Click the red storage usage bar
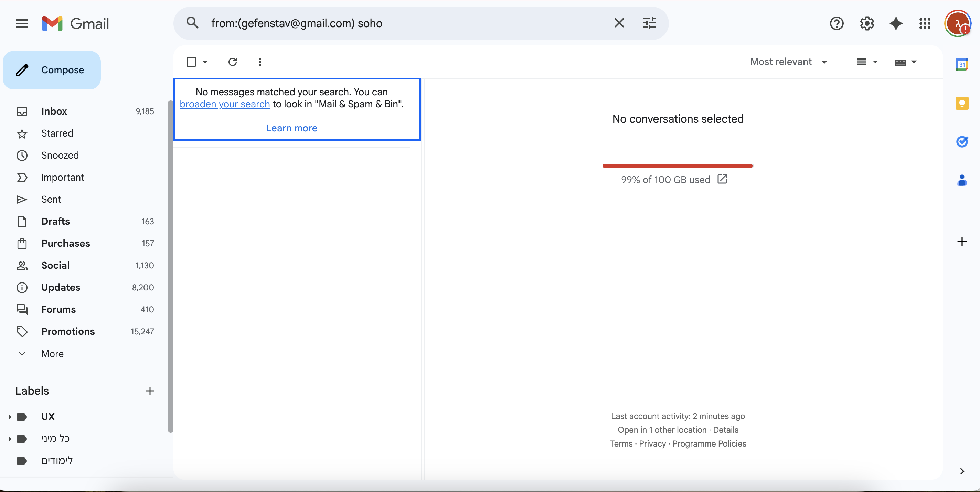 click(678, 165)
